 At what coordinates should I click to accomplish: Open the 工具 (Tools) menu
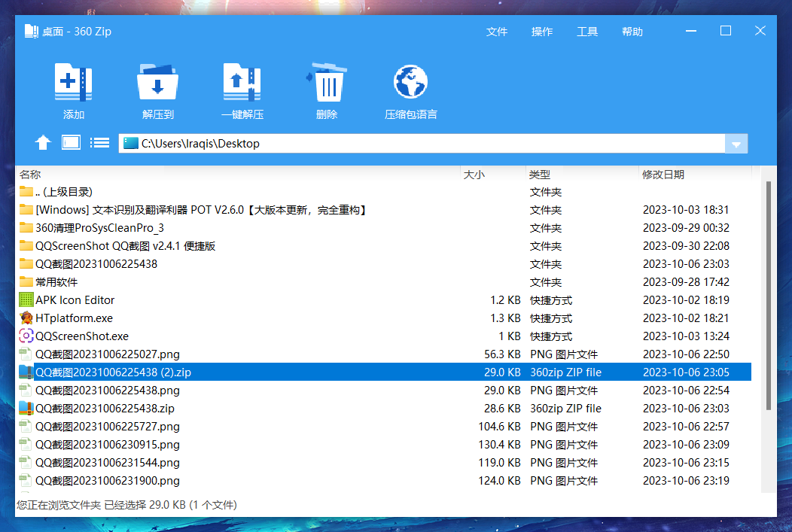586,32
